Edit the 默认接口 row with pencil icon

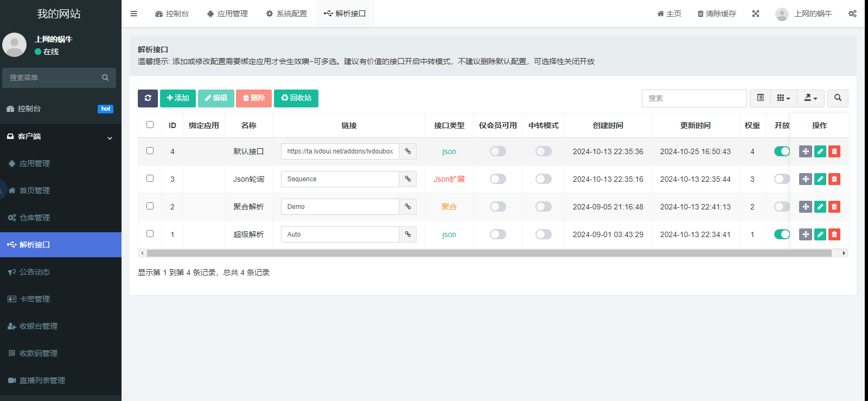(820, 151)
